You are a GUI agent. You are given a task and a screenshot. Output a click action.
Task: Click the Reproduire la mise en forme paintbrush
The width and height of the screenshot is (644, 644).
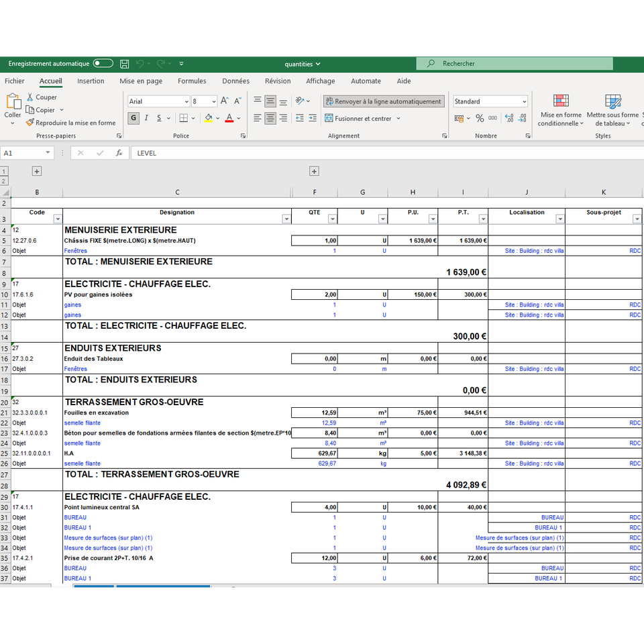[30, 123]
